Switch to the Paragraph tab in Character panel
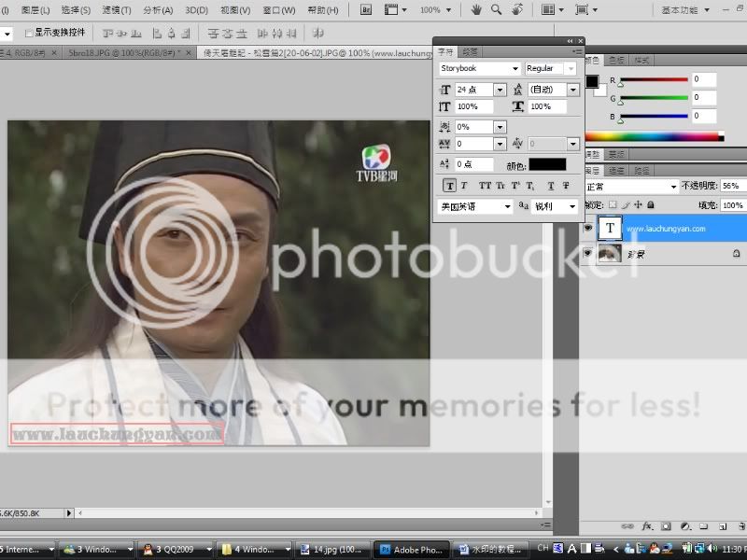Screen dimensions: 747x560 point(470,51)
